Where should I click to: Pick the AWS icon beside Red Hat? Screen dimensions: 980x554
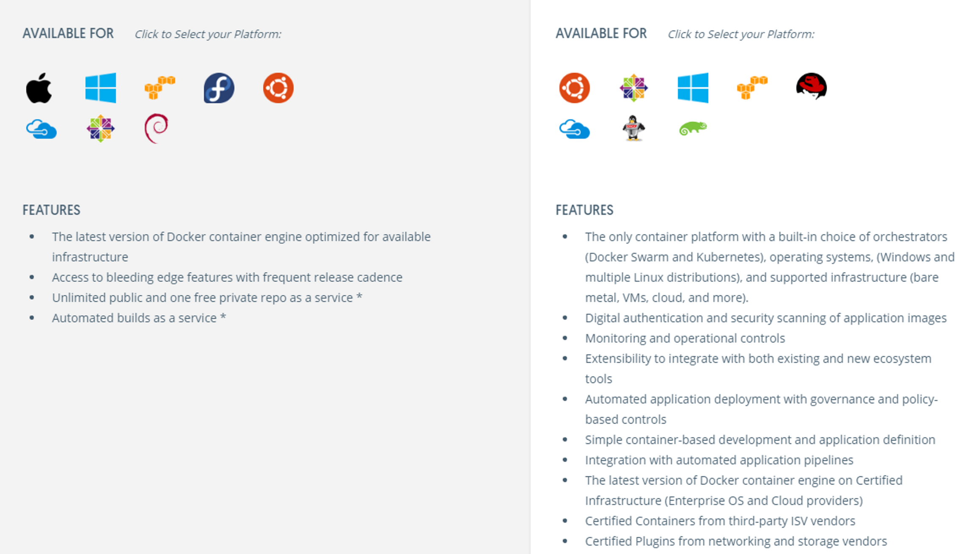coord(752,88)
